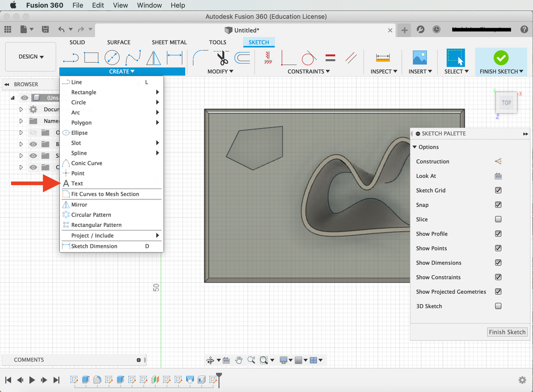Open the INSERT dropdown menu
The image size is (533, 392).
[x=420, y=71]
